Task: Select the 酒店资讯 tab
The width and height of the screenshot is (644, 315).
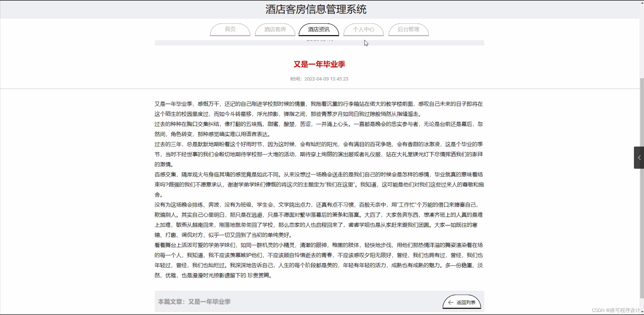Action: tap(318, 29)
